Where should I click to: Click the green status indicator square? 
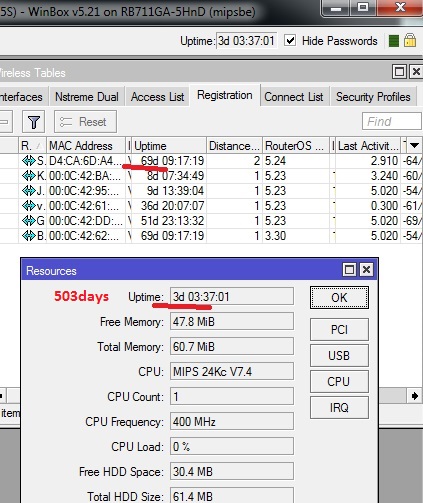[x=394, y=41]
